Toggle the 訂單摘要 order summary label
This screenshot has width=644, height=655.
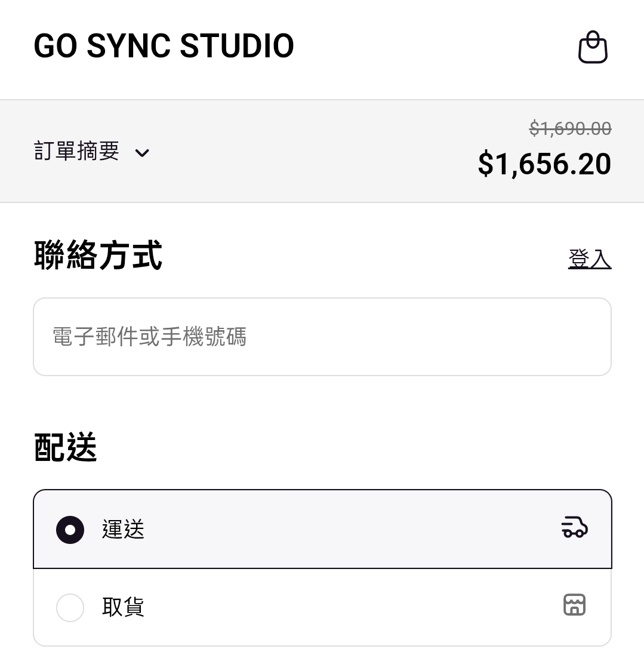click(x=76, y=152)
